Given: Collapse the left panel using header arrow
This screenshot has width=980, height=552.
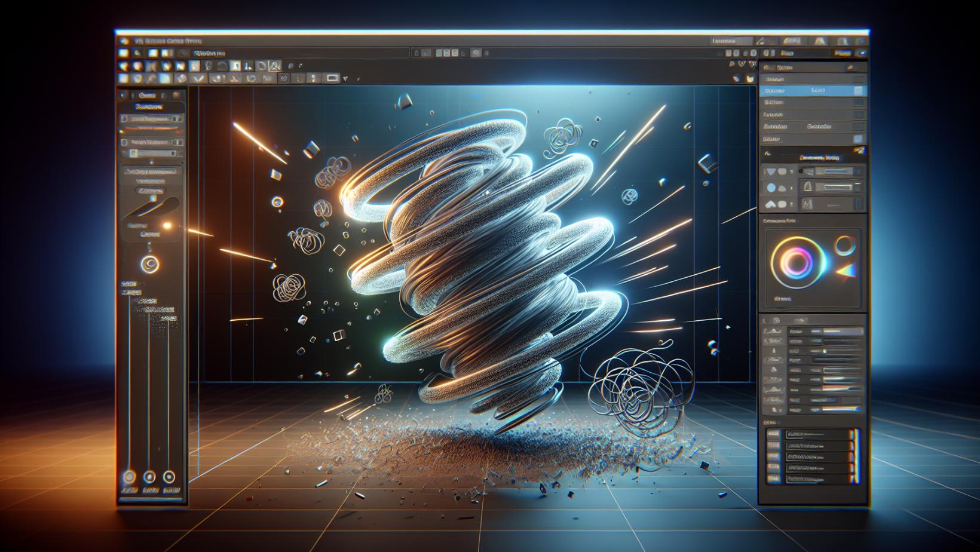Looking at the screenshot, I should pyautogui.click(x=124, y=95).
